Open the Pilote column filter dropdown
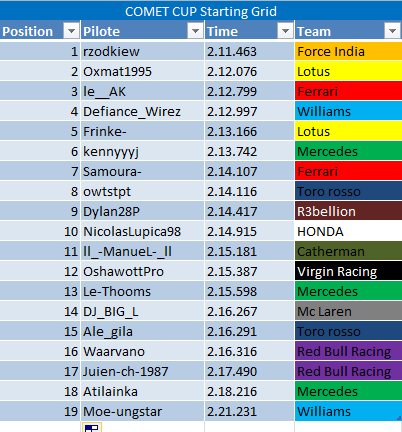 (195, 31)
